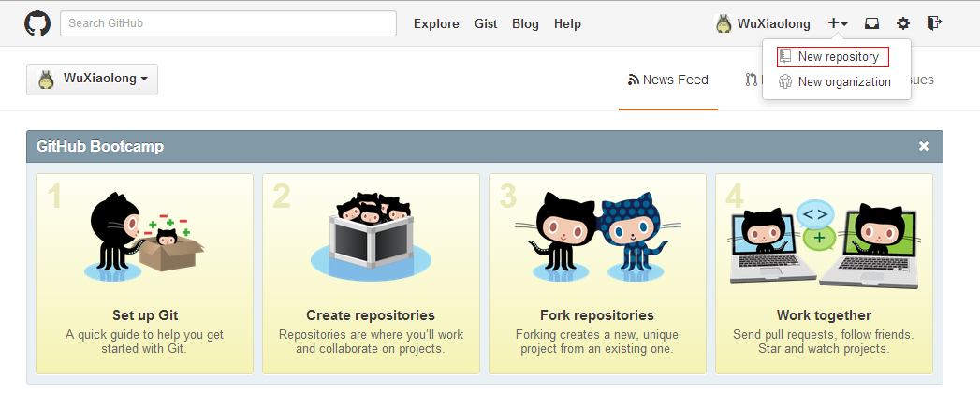The height and width of the screenshot is (394, 980).
Task: Open the Explore link
Action: pyautogui.click(x=436, y=23)
